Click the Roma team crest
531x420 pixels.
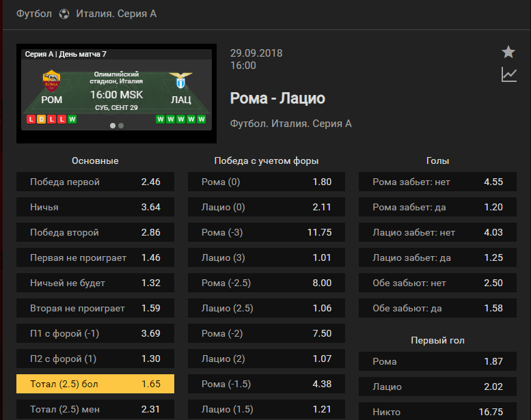(51, 81)
